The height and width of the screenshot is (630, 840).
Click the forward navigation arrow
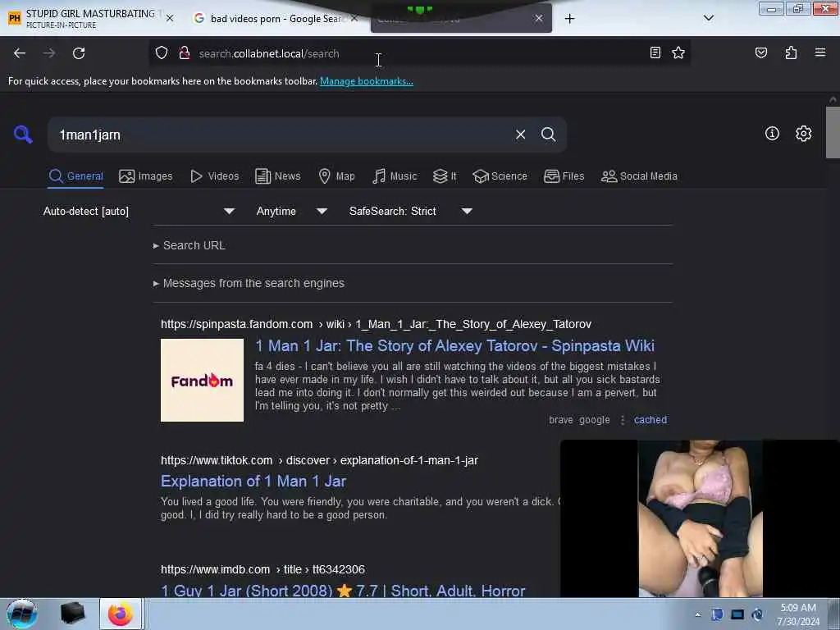pyautogui.click(x=48, y=53)
